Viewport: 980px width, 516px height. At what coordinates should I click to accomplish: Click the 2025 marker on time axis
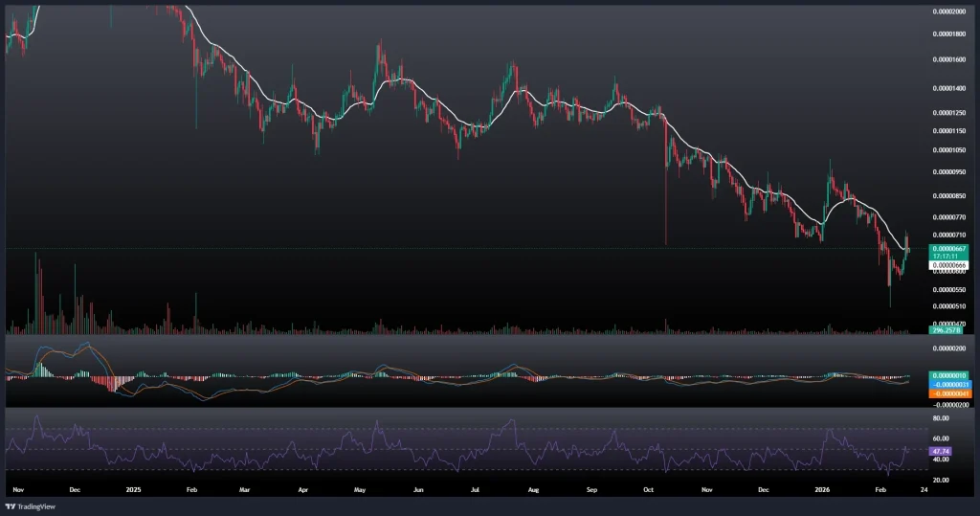pyautogui.click(x=133, y=487)
